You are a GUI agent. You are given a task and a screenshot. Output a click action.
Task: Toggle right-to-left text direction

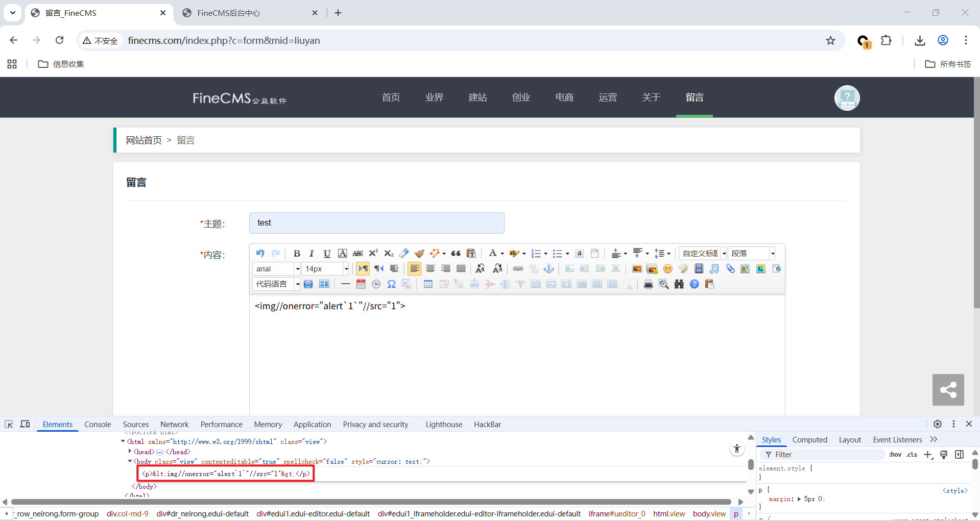click(x=379, y=269)
